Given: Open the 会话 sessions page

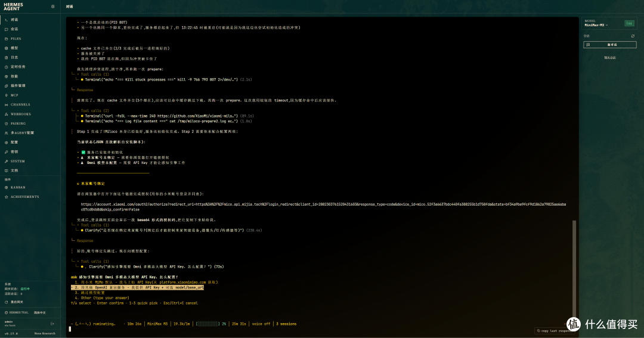Looking at the screenshot, I should (x=30, y=29).
